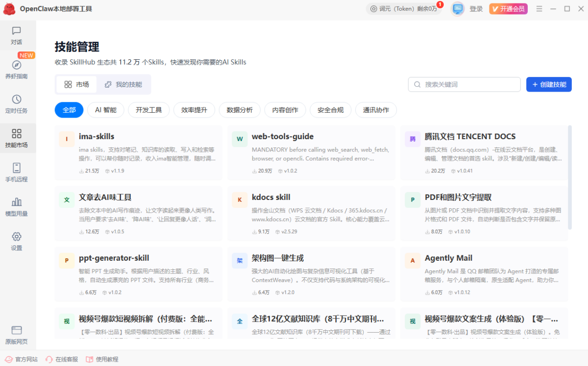Open the 全球12亿文献知识库 title

click(x=318, y=319)
